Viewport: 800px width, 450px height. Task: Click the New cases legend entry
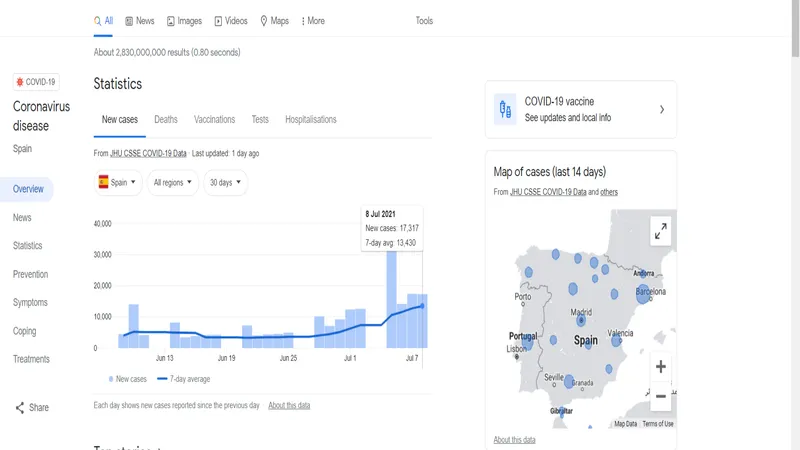pyautogui.click(x=128, y=379)
